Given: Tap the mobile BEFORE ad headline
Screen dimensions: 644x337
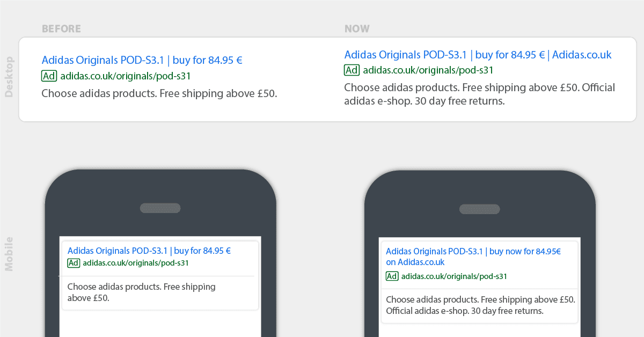Looking at the screenshot, I should tap(149, 251).
